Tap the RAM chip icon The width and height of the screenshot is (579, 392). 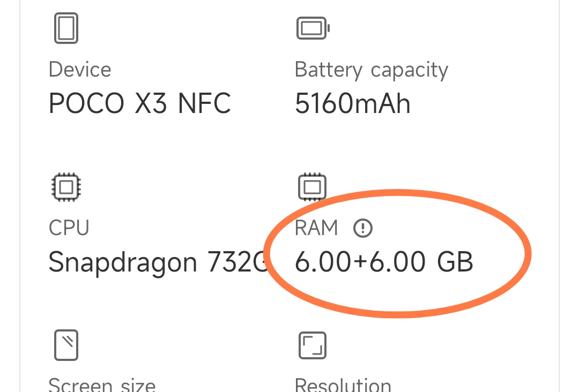point(313,186)
